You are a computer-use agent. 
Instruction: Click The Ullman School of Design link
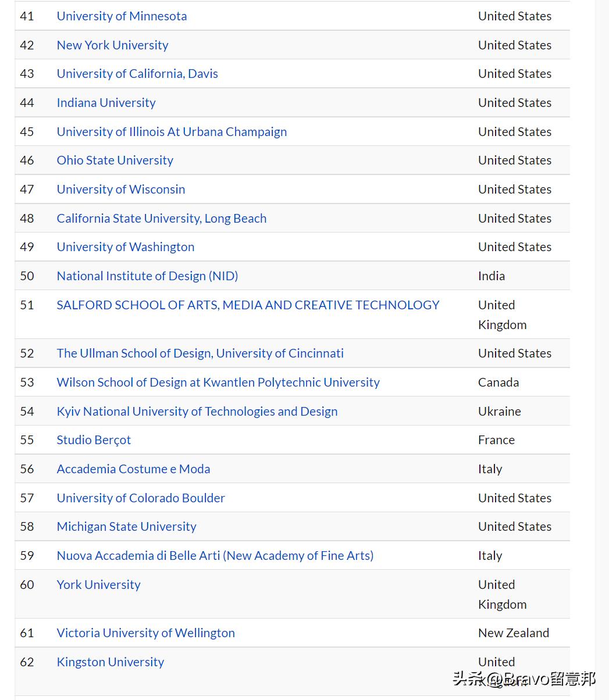[x=200, y=353]
